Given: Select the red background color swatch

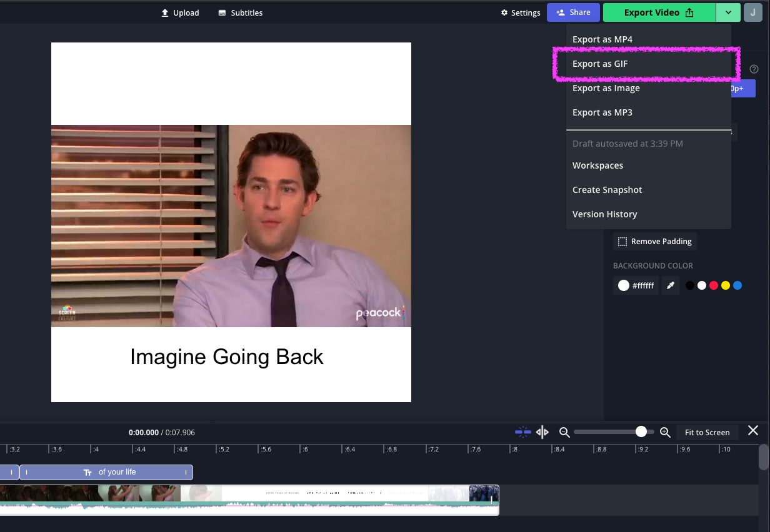Looking at the screenshot, I should (714, 285).
